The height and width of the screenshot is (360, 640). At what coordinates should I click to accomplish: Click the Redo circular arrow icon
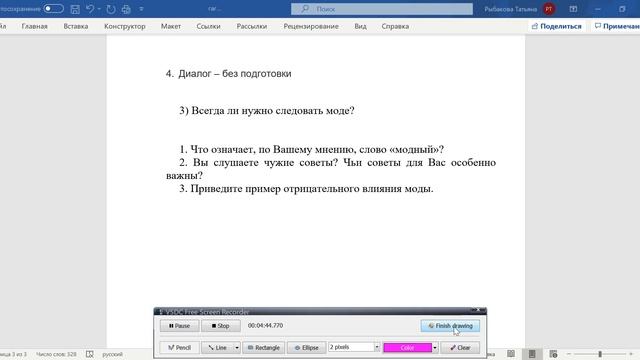(111, 9)
